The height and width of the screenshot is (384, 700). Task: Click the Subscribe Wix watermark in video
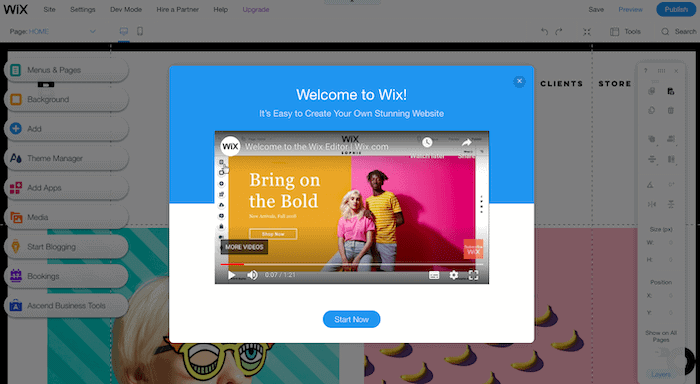(x=473, y=249)
